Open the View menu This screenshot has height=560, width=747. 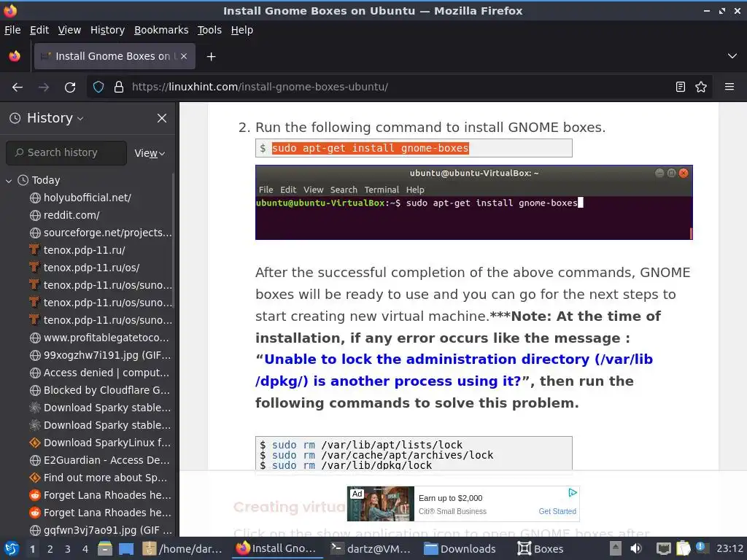coord(69,30)
